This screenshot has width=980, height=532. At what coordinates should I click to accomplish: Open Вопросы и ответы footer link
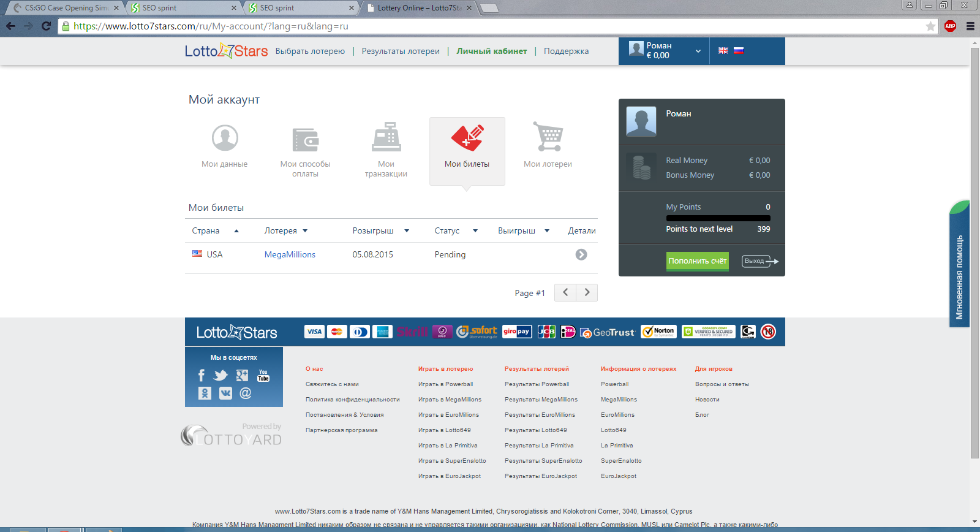coord(722,384)
